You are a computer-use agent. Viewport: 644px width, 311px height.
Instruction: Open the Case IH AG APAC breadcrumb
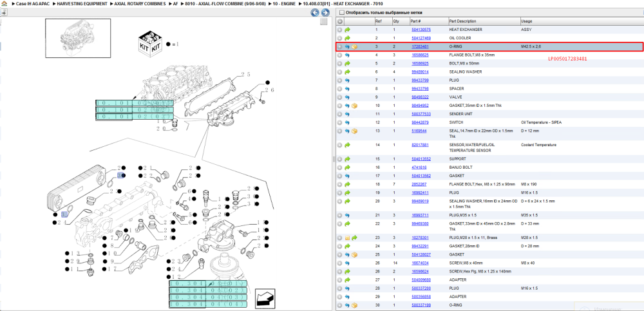33,3
